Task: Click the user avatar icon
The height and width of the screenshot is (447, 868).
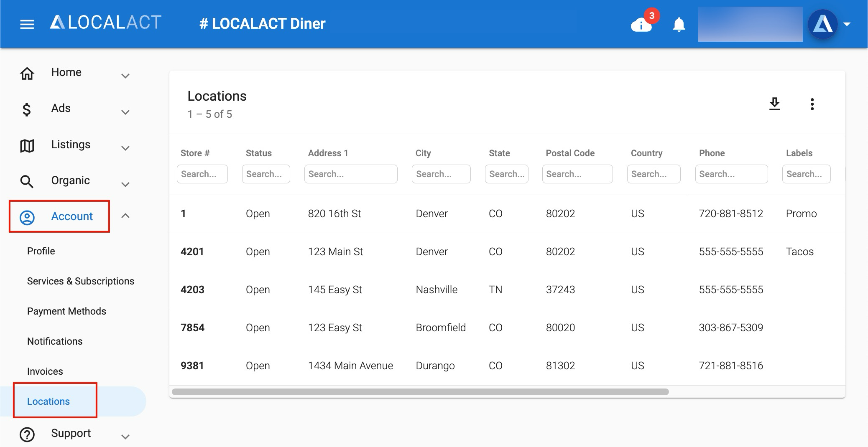Action: (822, 24)
